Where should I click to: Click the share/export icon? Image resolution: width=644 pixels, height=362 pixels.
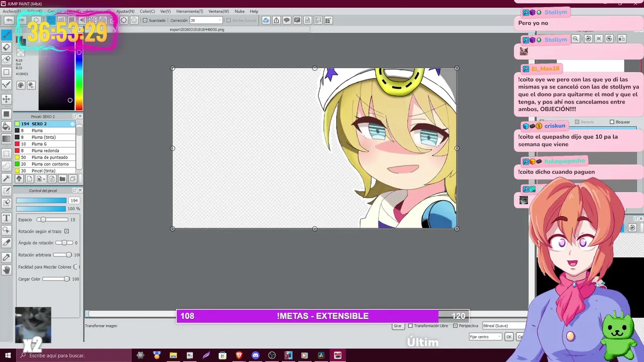pyautogui.click(x=276, y=20)
